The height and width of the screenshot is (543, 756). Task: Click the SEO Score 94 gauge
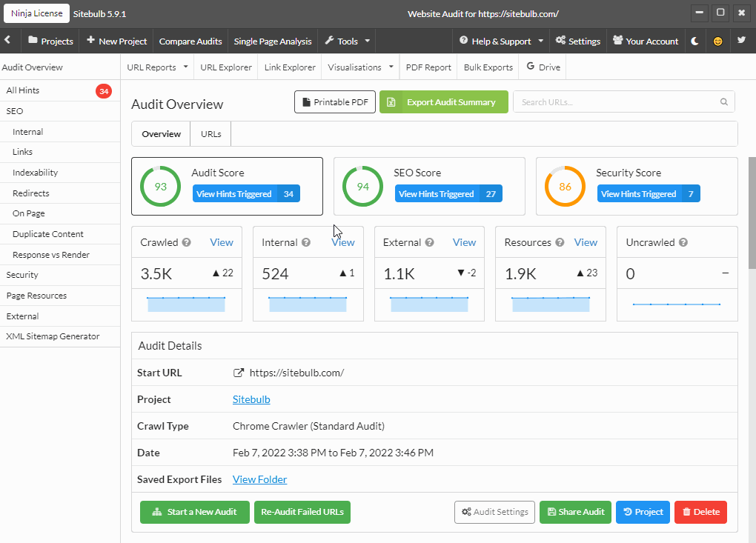point(362,187)
